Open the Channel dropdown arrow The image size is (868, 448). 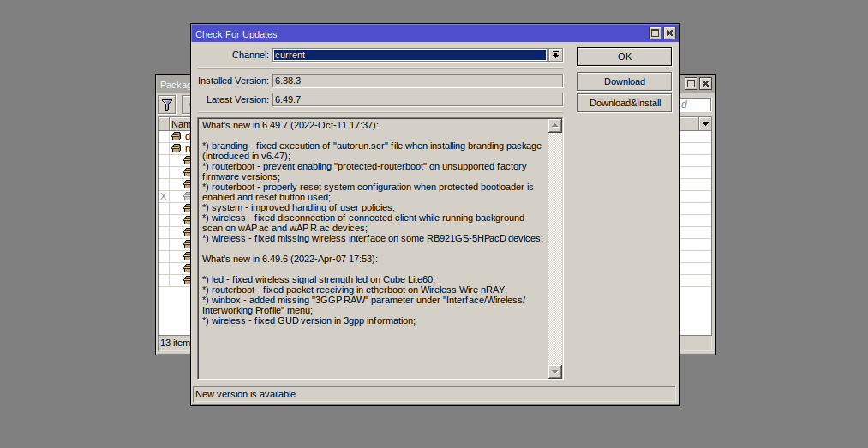(x=555, y=55)
